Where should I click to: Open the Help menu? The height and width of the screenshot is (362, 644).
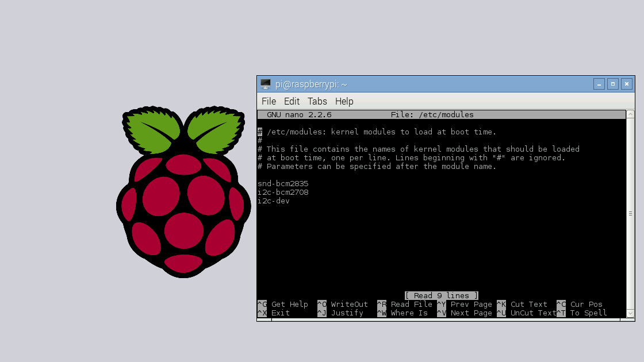(344, 101)
